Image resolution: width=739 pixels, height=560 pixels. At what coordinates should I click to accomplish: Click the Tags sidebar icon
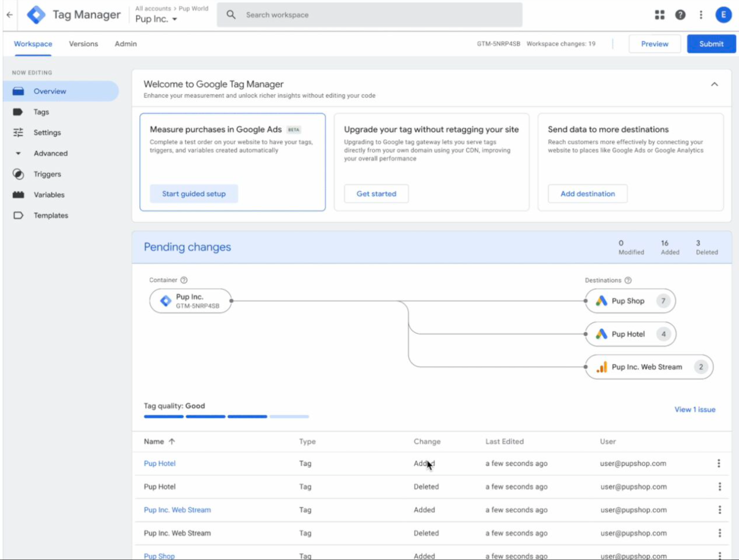[x=18, y=112]
